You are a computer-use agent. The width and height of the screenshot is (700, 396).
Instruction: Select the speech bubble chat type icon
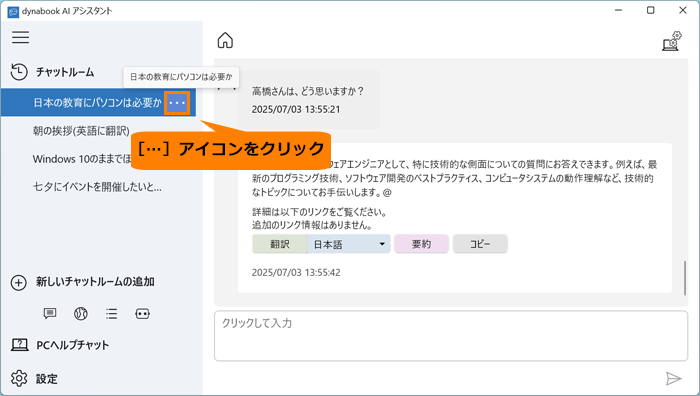[x=50, y=313]
